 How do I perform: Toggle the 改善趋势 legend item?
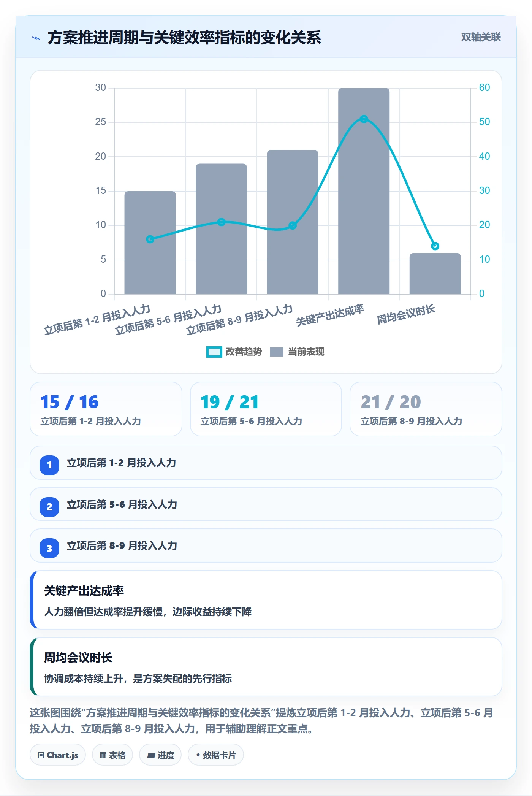[234, 352]
